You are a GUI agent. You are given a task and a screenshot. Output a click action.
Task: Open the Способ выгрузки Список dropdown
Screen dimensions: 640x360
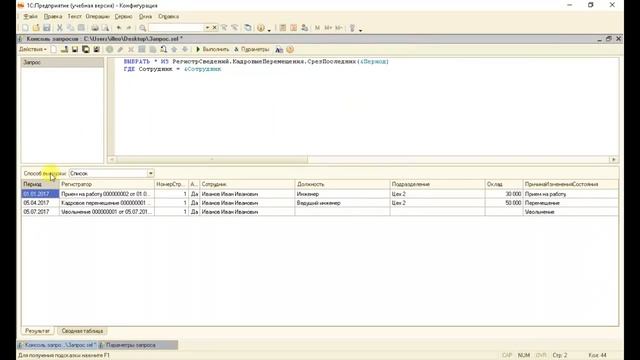[x=151, y=173]
